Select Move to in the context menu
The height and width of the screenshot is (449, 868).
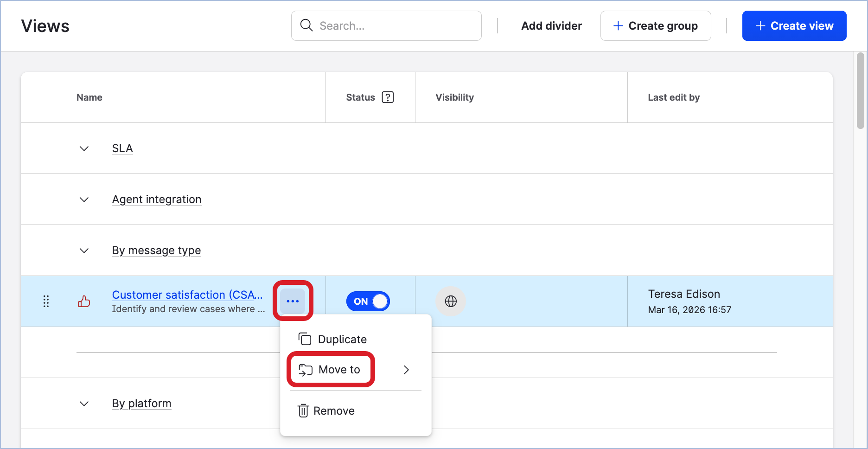coord(339,370)
